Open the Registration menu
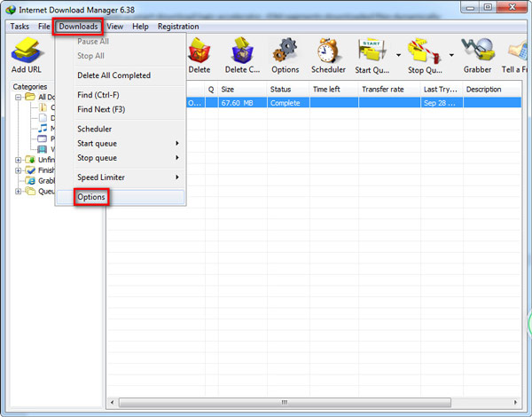The width and height of the screenshot is (532, 417). pos(178,26)
